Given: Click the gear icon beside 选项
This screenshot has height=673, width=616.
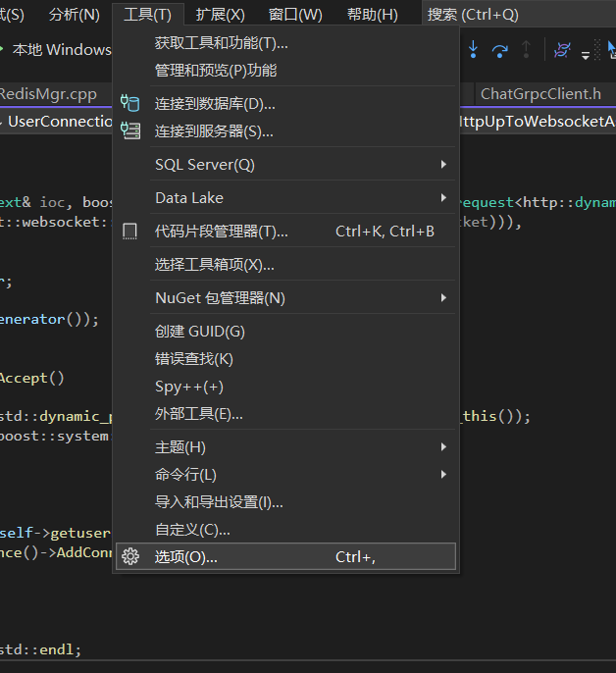Looking at the screenshot, I should pyautogui.click(x=130, y=556).
